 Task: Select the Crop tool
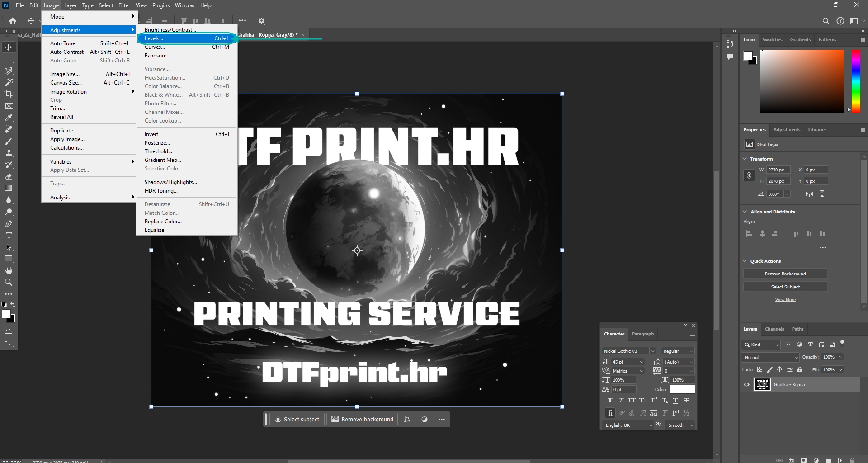point(9,94)
